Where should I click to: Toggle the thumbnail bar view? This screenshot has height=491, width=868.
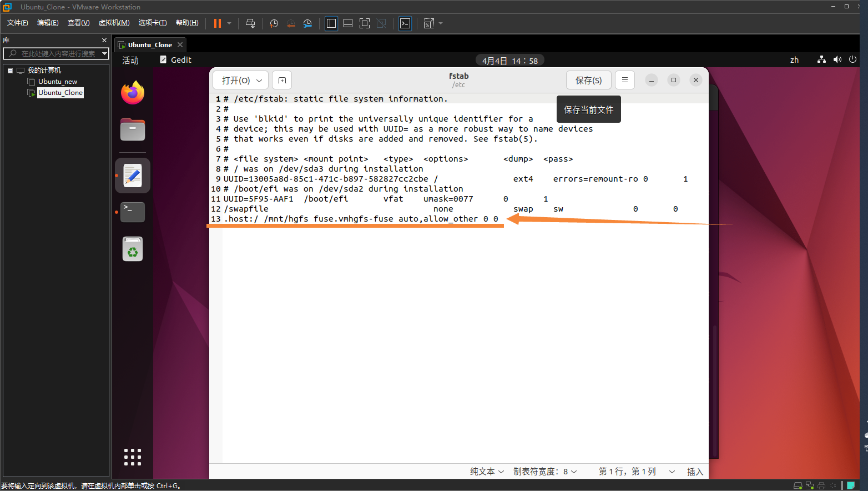(x=348, y=23)
